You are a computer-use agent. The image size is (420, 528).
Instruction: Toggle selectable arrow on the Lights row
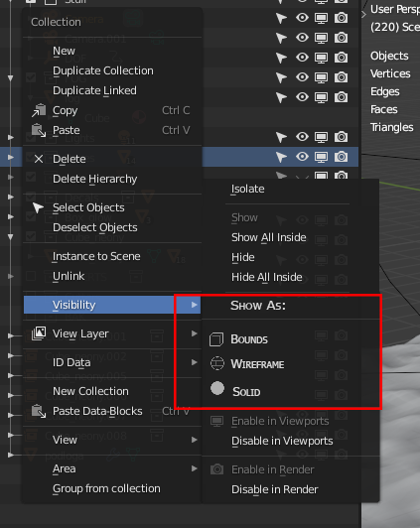tap(281, 137)
